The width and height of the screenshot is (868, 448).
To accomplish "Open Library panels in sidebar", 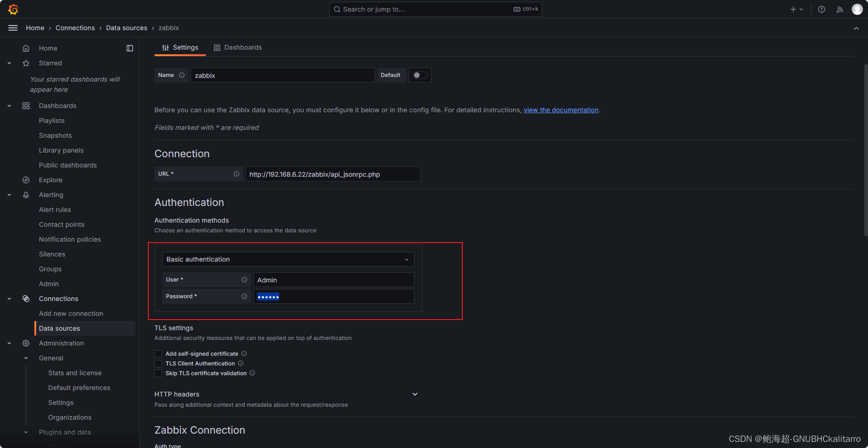I will tap(61, 150).
